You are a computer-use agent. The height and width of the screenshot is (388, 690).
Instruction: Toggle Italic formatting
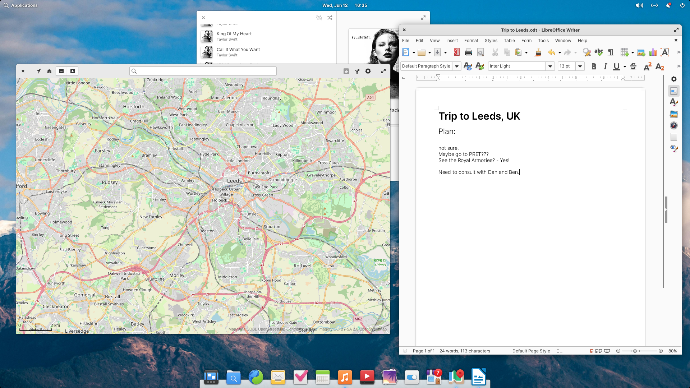click(x=605, y=66)
